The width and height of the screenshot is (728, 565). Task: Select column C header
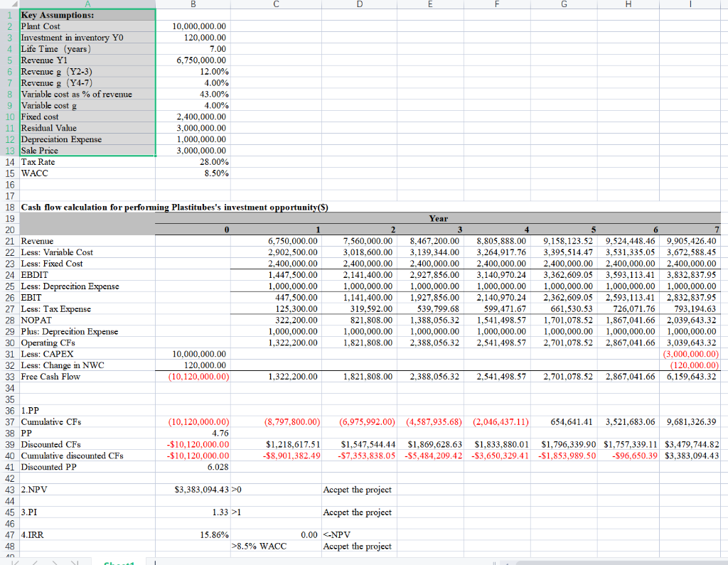[276, 4]
